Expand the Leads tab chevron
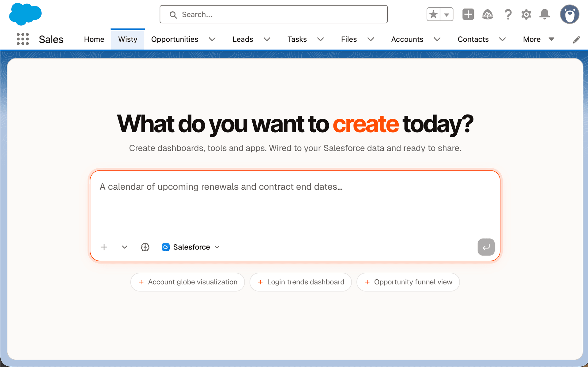588x367 pixels. coord(267,39)
